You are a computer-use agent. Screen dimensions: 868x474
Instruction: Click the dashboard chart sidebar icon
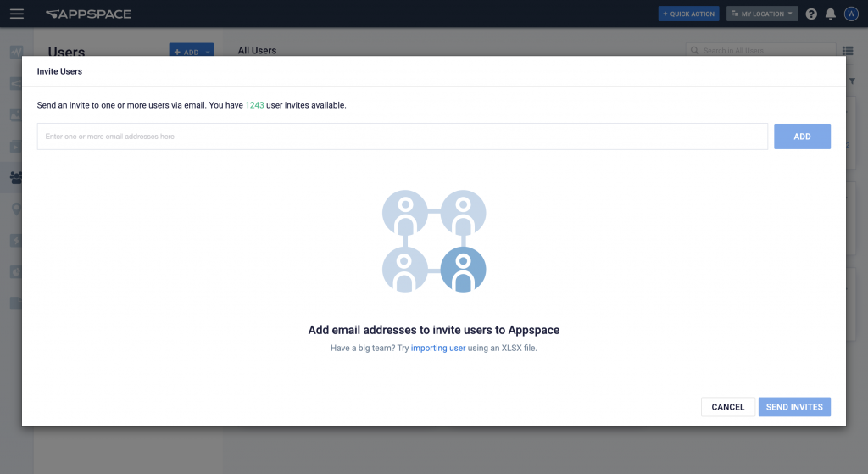16,52
